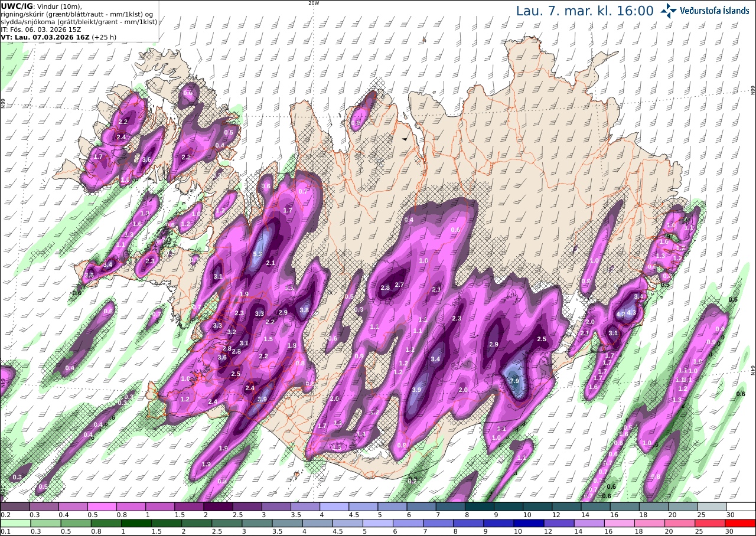
Task: Pick the 8 dark teal swatch, upper legend
Action: coord(480,506)
